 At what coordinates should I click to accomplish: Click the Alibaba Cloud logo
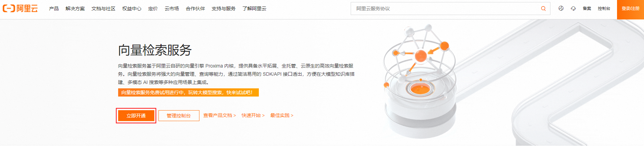pos(20,9)
